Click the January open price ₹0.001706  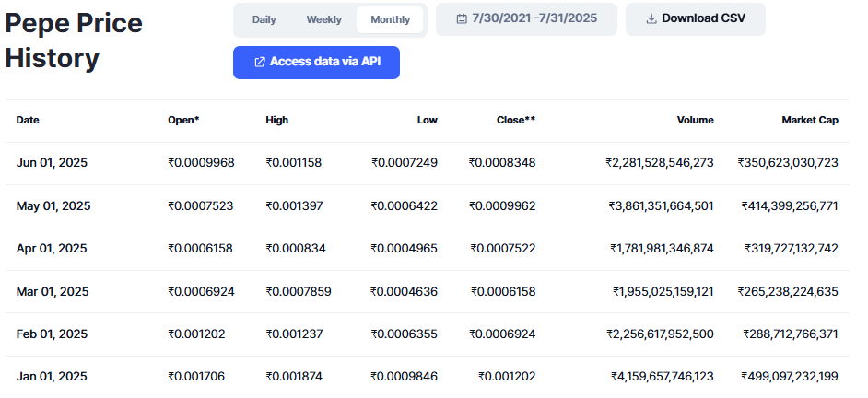(x=196, y=377)
